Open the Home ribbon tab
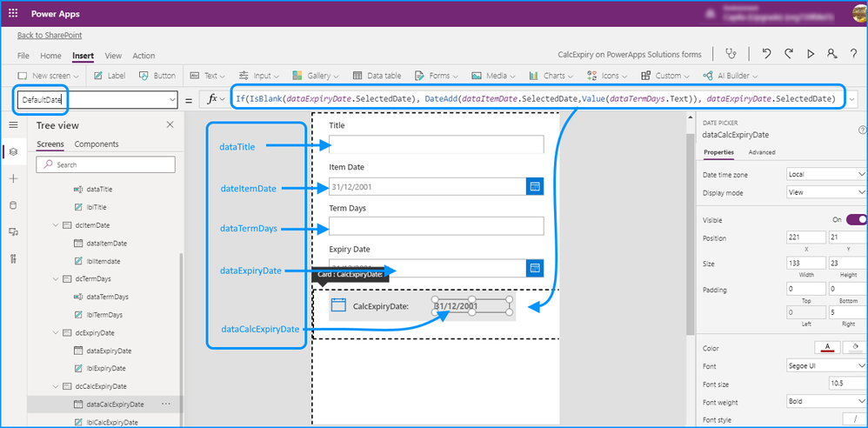 [x=51, y=56]
